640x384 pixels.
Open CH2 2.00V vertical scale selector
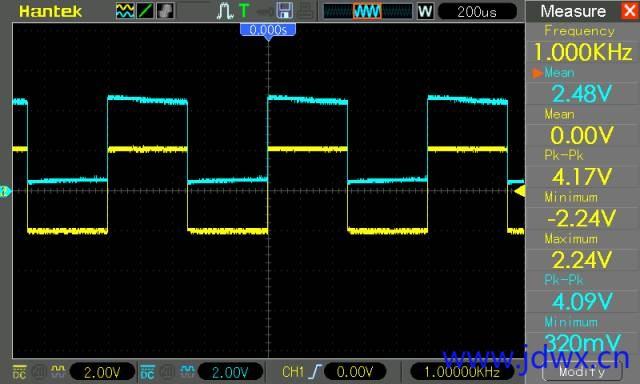coord(230,372)
